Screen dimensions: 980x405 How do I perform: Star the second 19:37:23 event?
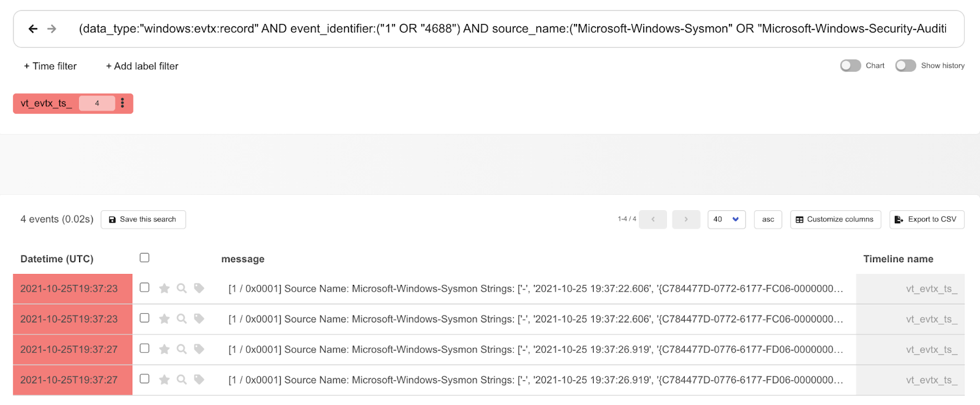point(164,319)
